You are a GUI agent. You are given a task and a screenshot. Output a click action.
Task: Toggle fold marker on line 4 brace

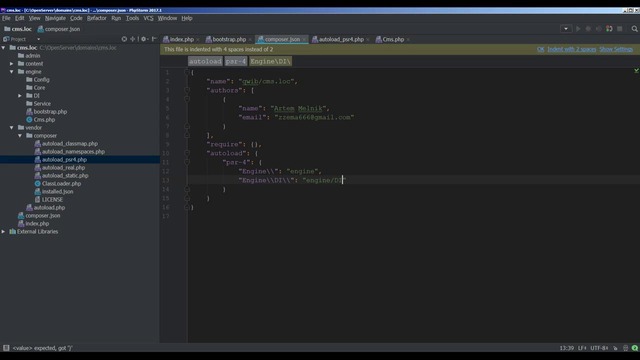[x=187, y=99]
